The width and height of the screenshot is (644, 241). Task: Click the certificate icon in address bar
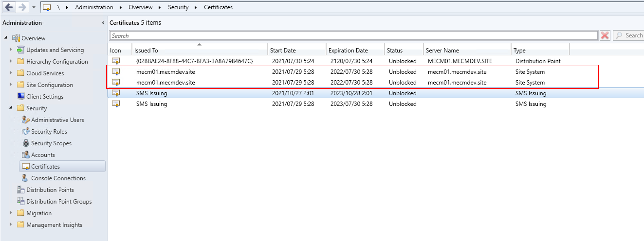point(47,7)
